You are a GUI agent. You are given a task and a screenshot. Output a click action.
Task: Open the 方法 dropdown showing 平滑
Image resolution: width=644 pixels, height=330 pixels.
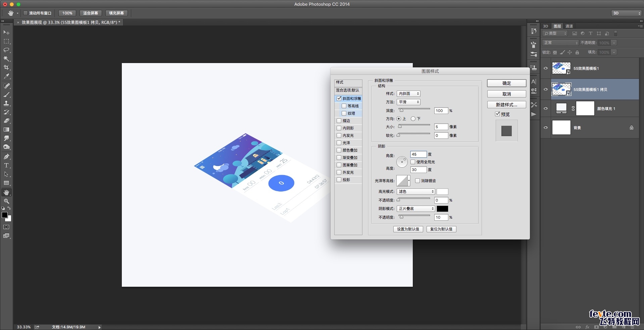[x=408, y=102]
